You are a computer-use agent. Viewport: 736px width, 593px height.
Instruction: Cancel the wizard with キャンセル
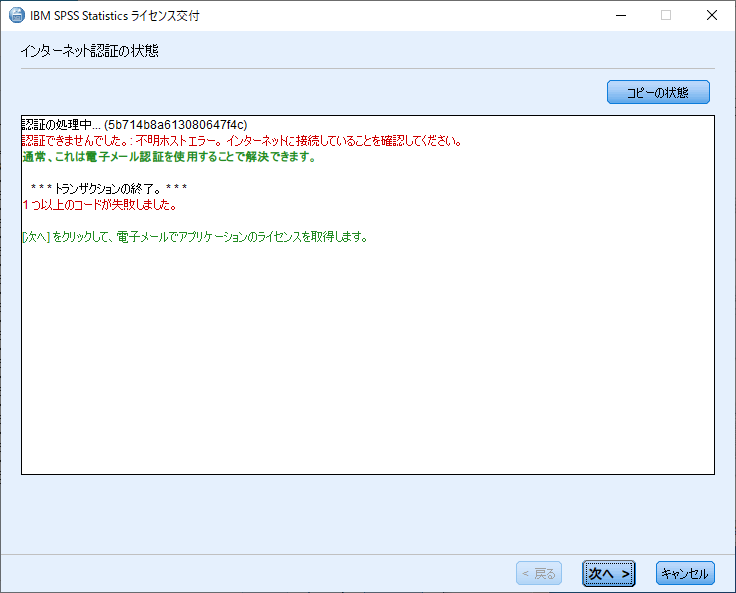click(x=685, y=573)
